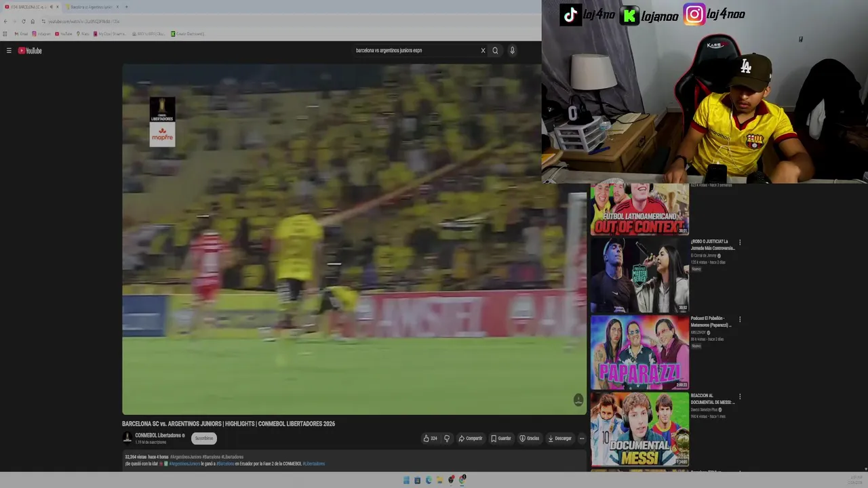Image resolution: width=868 pixels, height=488 pixels.
Task: Like the video with 324 likes
Action: tap(430, 439)
